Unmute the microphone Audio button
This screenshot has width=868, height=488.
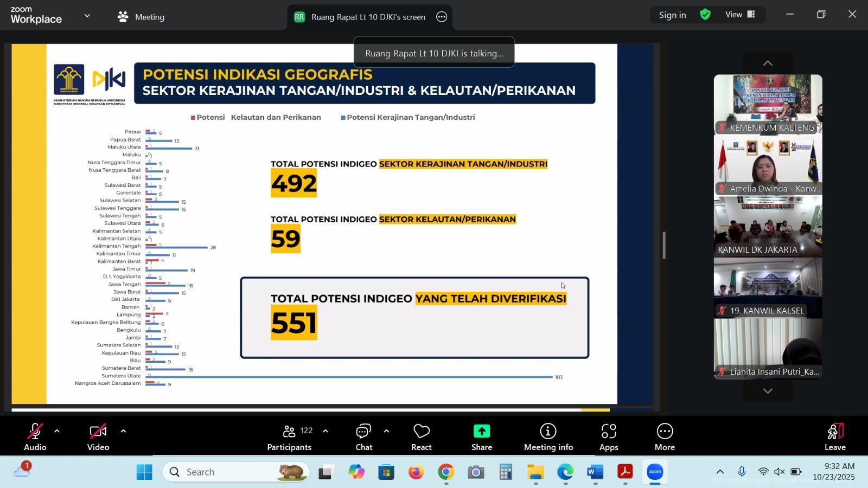click(x=35, y=437)
